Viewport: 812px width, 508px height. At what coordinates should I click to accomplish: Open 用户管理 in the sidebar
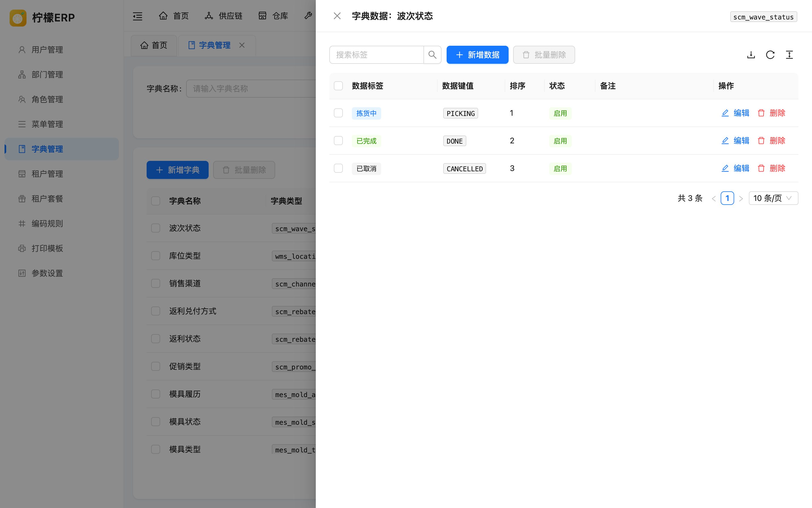tap(62, 50)
